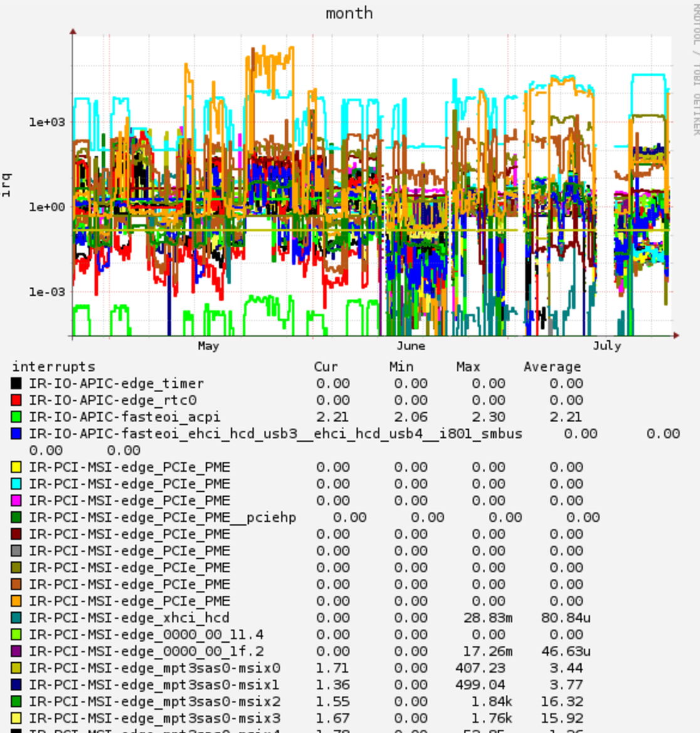Click the 'IR-PCI-MSI-edge_xhci_hcd' legend label
The width and height of the screenshot is (700, 733).
[x=129, y=618]
